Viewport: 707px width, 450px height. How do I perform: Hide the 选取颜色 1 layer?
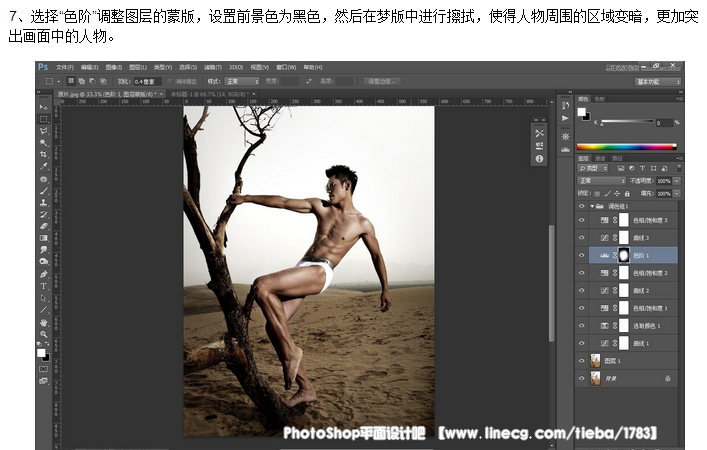point(581,326)
